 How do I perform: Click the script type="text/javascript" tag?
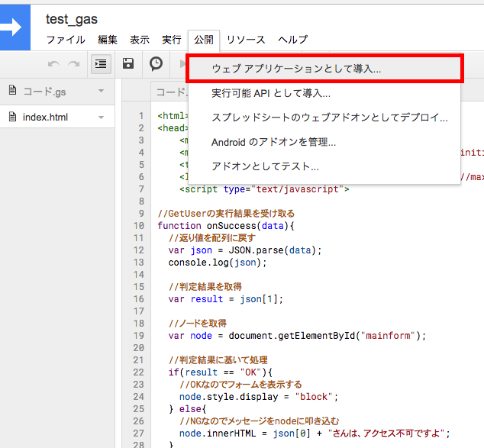(265, 189)
